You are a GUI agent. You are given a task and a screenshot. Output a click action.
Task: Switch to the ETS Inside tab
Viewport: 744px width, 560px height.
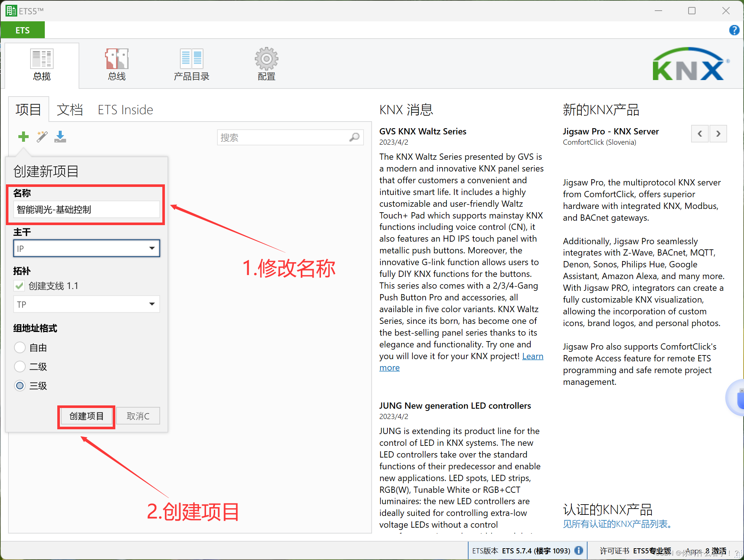pyautogui.click(x=125, y=110)
